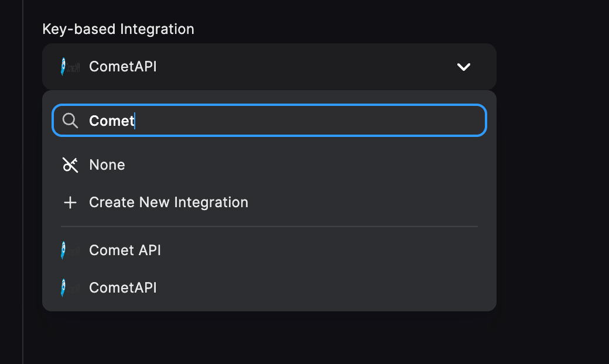Select the None option
Screen dimensions: 609x364
click(269, 165)
